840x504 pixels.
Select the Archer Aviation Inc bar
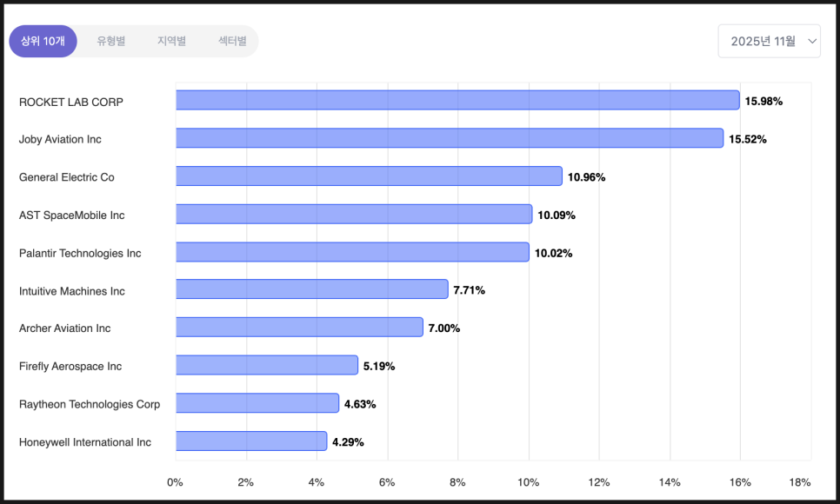click(299, 328)
